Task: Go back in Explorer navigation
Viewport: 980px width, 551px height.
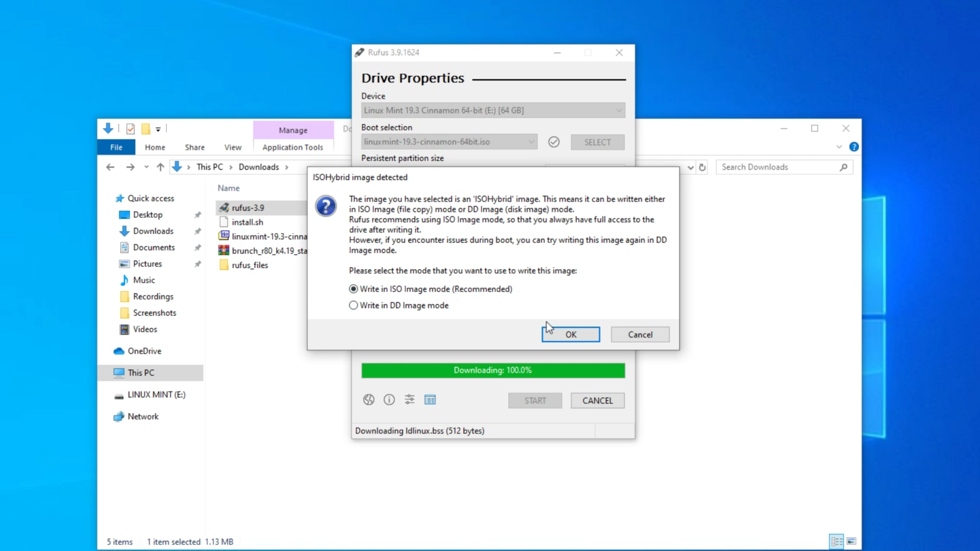Action: pyautogui.click(x=110, y=167)
